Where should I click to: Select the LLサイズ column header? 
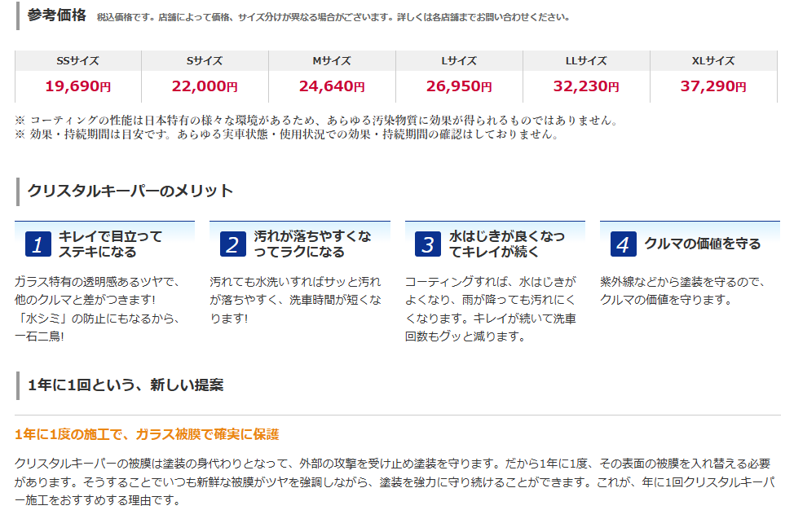point(586,61)
